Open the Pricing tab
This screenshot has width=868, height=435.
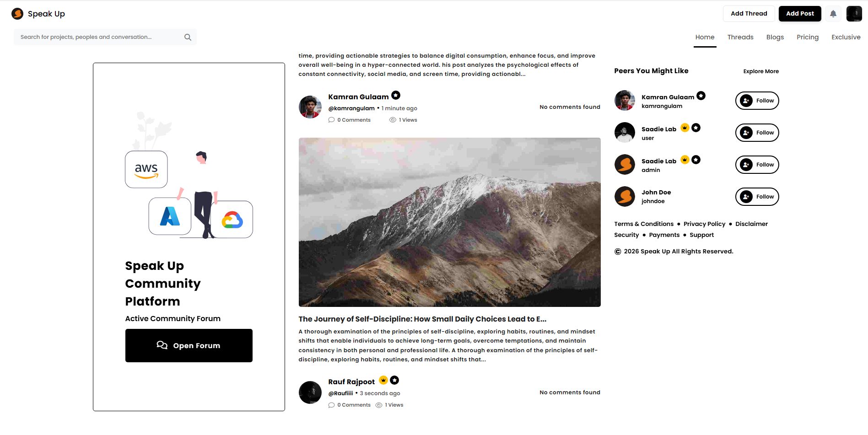pyautogui.click(x=808, y=37)
